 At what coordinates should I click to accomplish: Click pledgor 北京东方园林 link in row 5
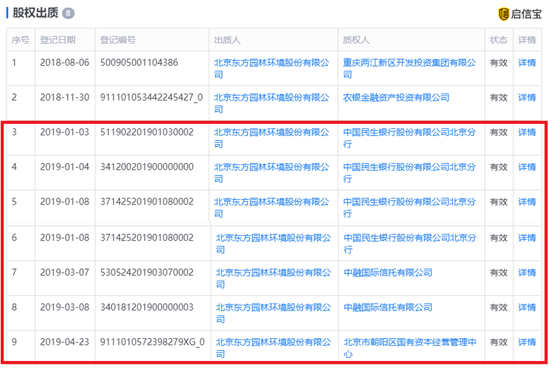271,208
